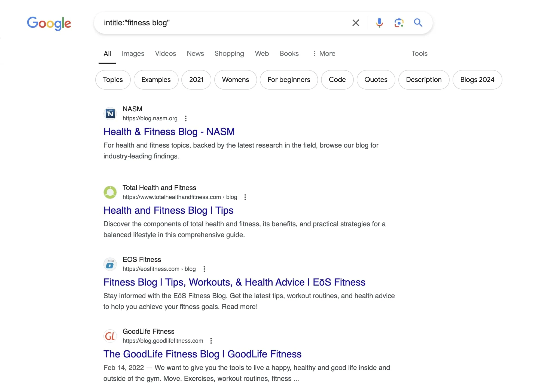Click the Google logo
Image resolution: width=537 pixels, height=392 pixels.
(x=49, y=23)
